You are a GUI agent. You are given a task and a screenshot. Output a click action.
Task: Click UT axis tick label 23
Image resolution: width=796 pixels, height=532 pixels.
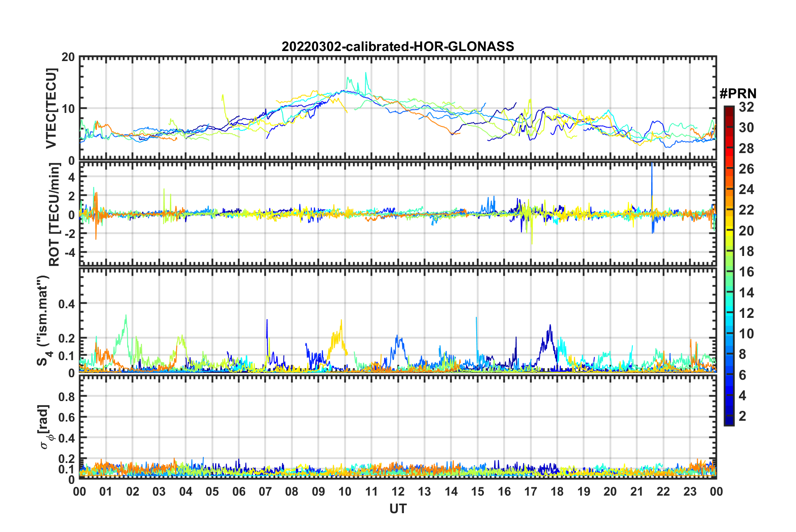click(x=690, y=491)
